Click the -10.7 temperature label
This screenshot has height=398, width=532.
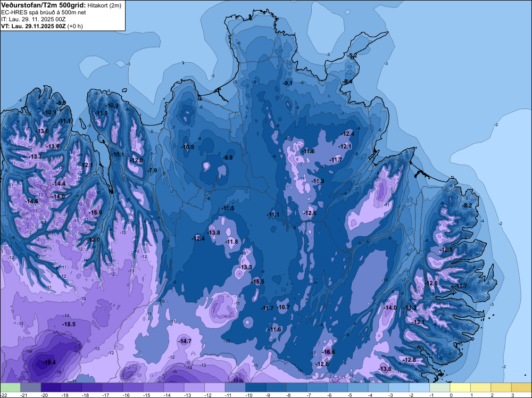point(283,307)
